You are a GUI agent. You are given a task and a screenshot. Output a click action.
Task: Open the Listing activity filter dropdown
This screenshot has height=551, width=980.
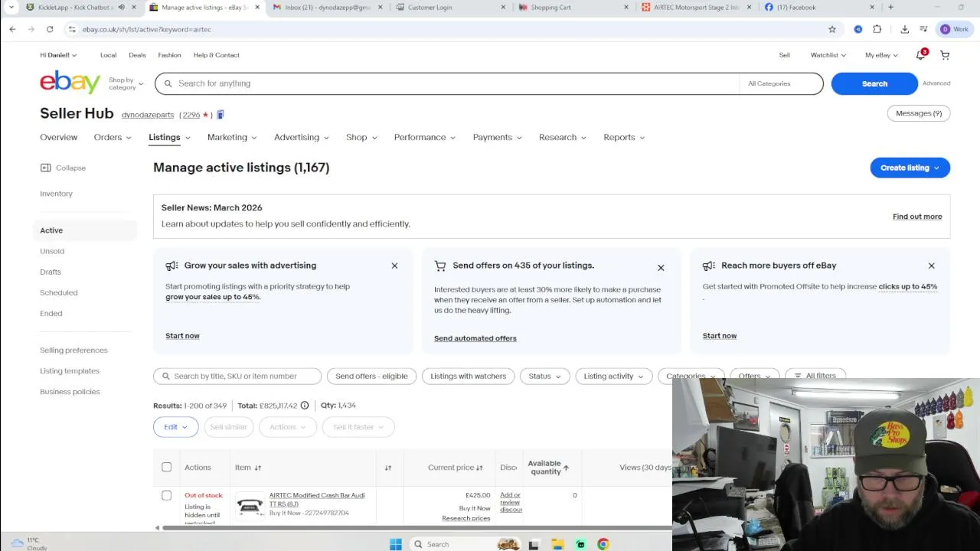(x=613, y=376)
